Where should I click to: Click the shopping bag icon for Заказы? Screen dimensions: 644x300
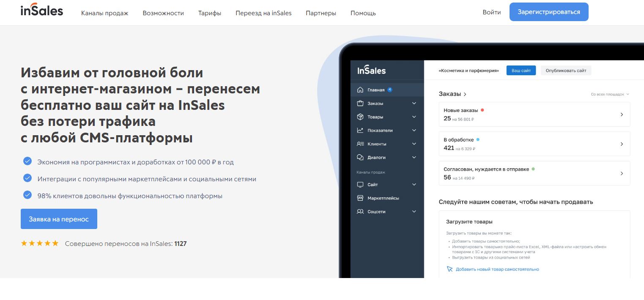click(360, 103)
